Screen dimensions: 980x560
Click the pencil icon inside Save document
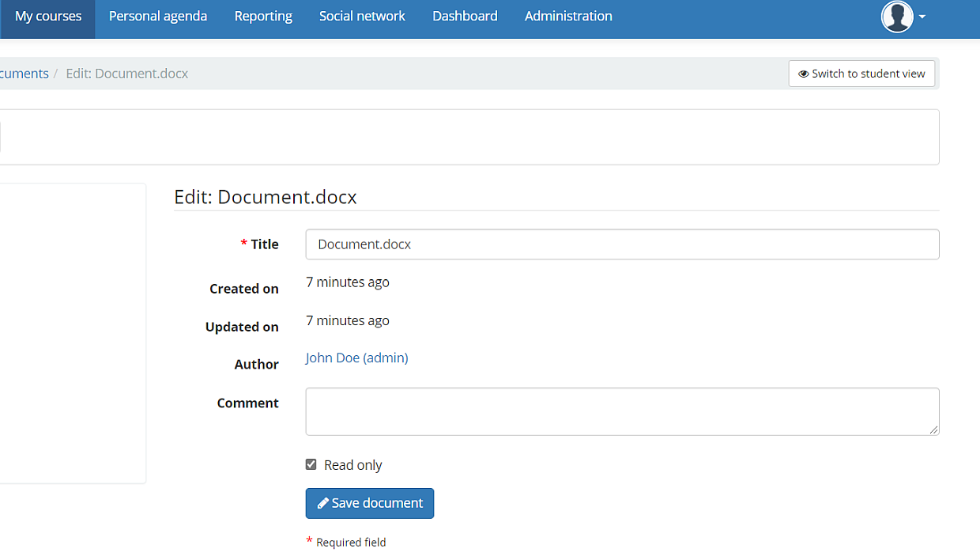point(324,503)
